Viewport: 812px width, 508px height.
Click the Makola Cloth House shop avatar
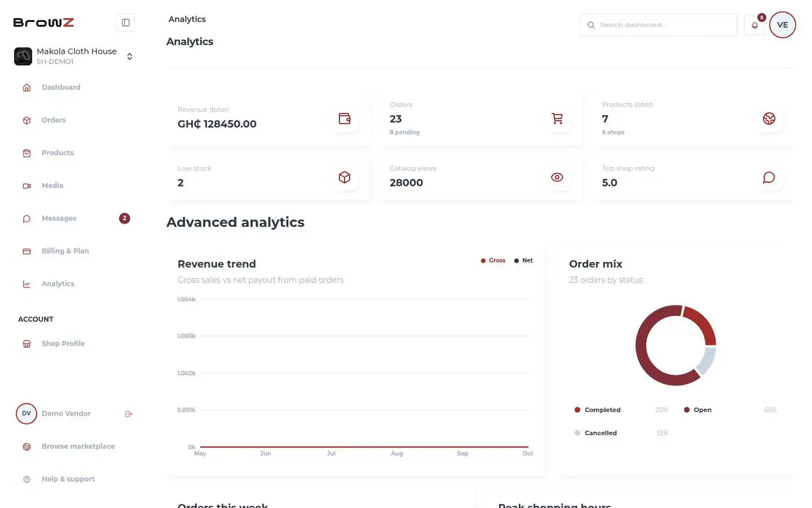click(x=23, y=56)
